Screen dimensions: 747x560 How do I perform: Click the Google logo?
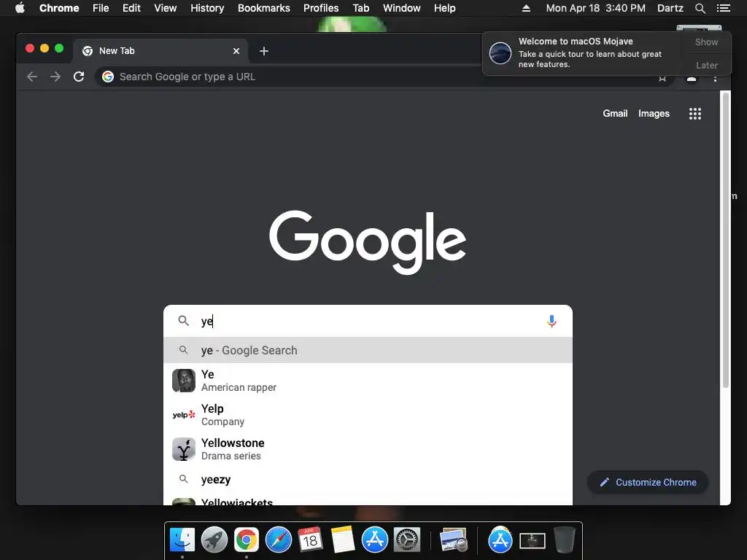(368, 242)
